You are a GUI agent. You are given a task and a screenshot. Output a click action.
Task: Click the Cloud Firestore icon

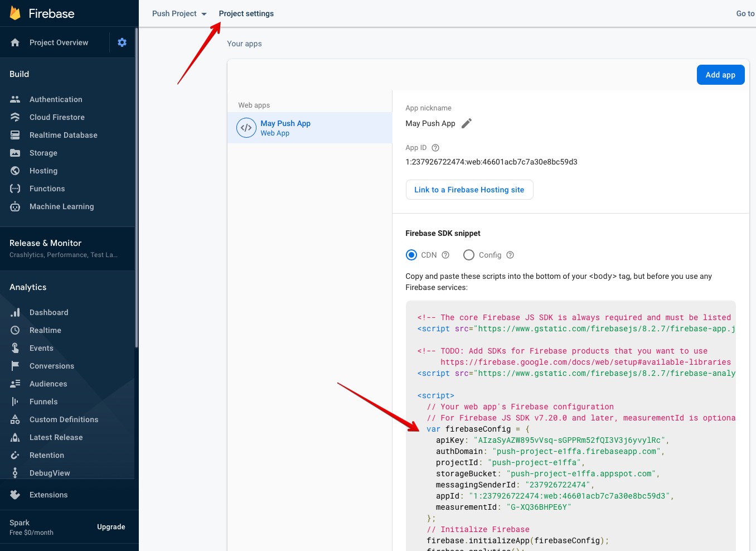15,117
